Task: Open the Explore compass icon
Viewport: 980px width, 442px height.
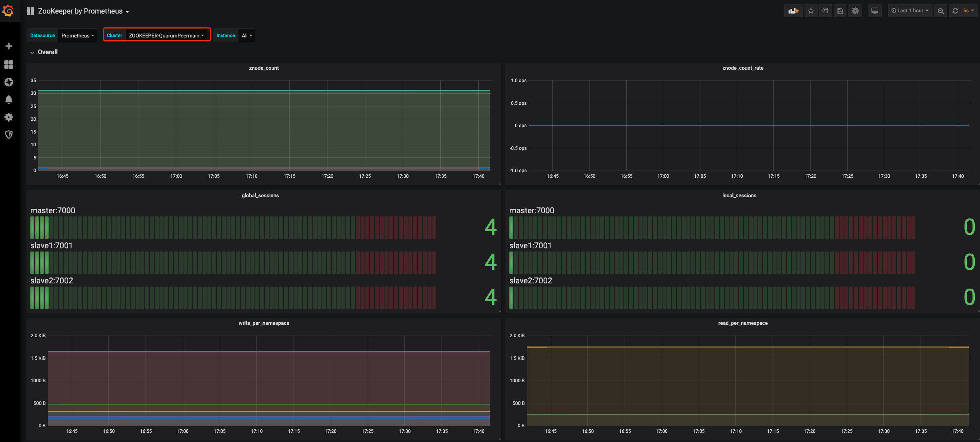Action: (9, 82)
